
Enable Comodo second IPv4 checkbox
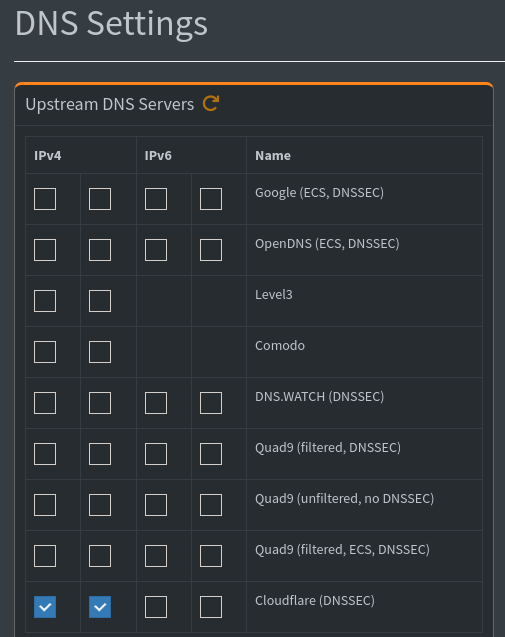[100, 352]
